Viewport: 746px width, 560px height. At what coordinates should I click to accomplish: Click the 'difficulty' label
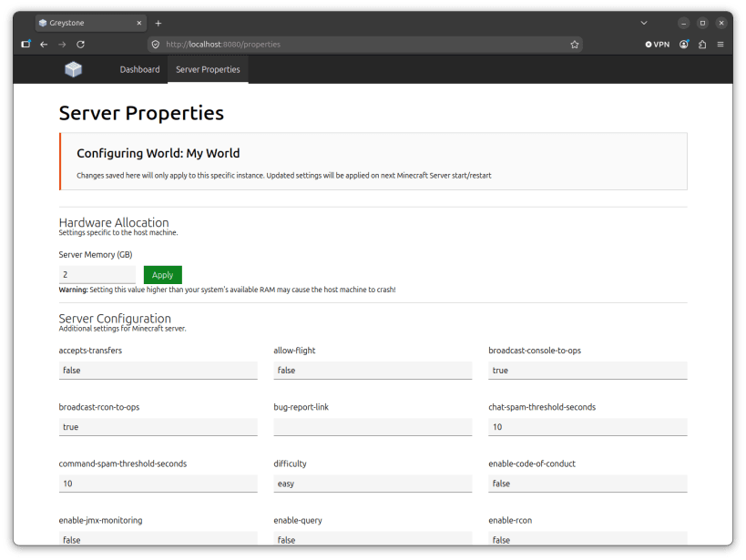click(x=290, y=463)
